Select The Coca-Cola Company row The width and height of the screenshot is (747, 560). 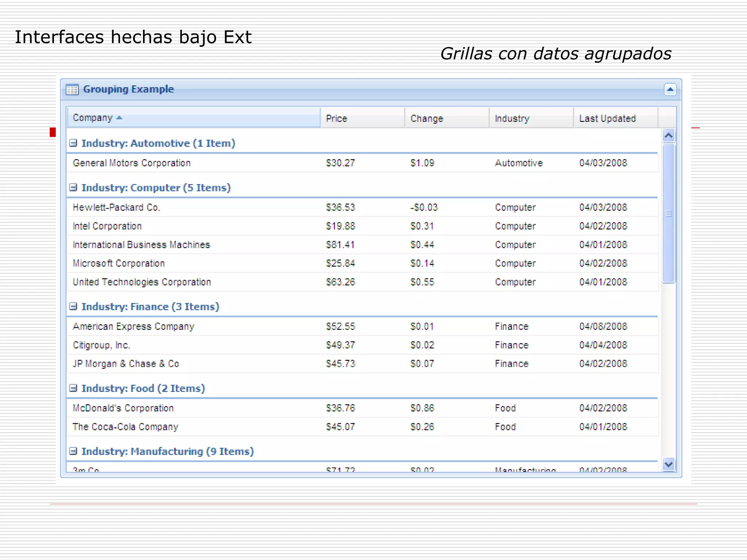[363, 427]
